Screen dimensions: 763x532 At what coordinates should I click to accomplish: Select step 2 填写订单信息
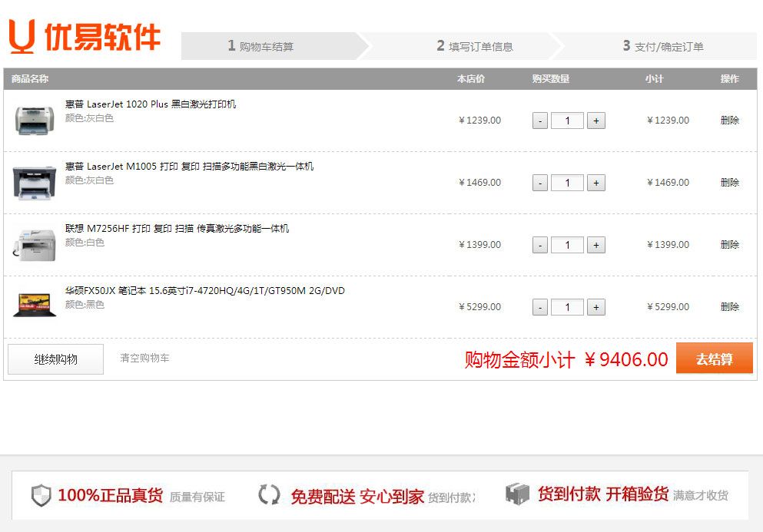coord(474,46)
